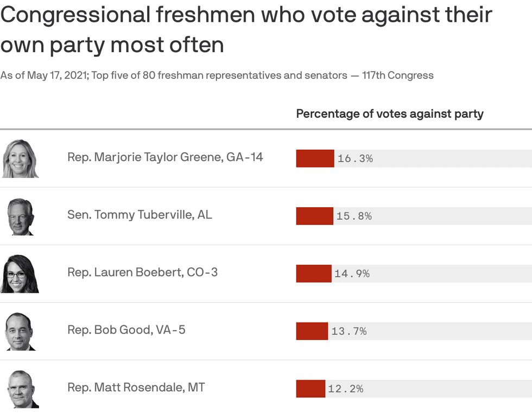
Task: Click the 12.2% value label
Action: [345, 389]
